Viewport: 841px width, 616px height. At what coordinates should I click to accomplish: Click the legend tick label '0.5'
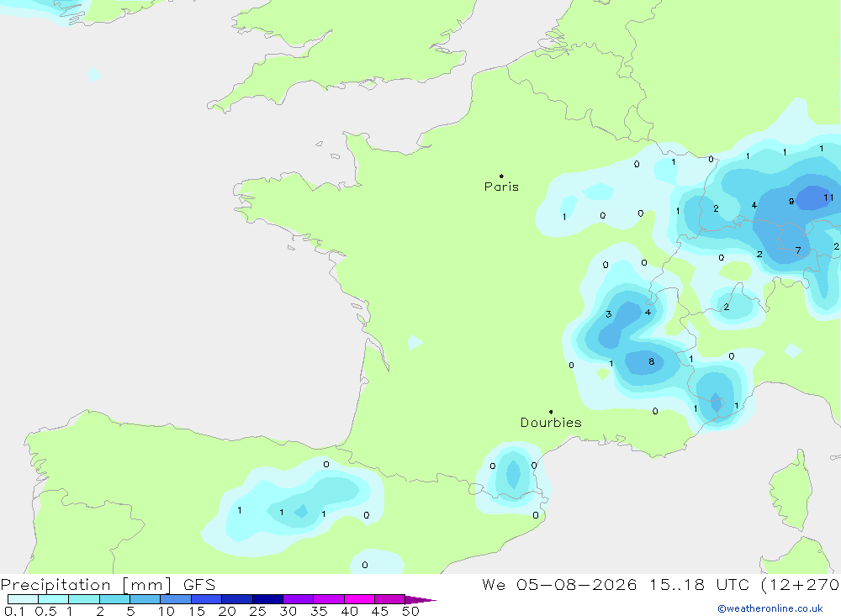(45, 611)
